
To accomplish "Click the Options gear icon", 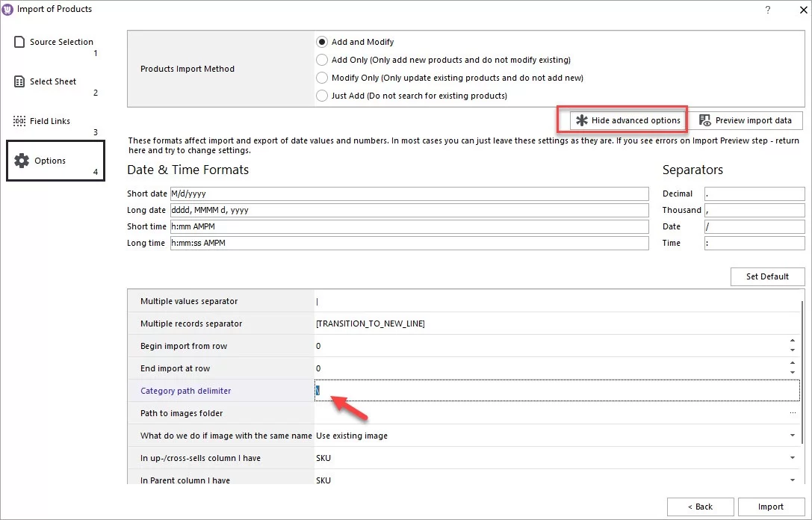I will (x=20, y=160).
